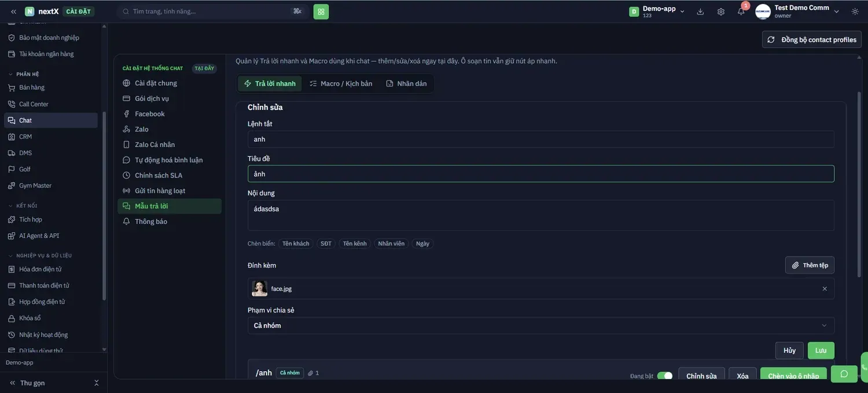The height and width of the screenshot is (393, 868).
Task: Expand the Phạm vi chia sẻ dropdown
Action: pyautogui.click(x=541, y=325)
